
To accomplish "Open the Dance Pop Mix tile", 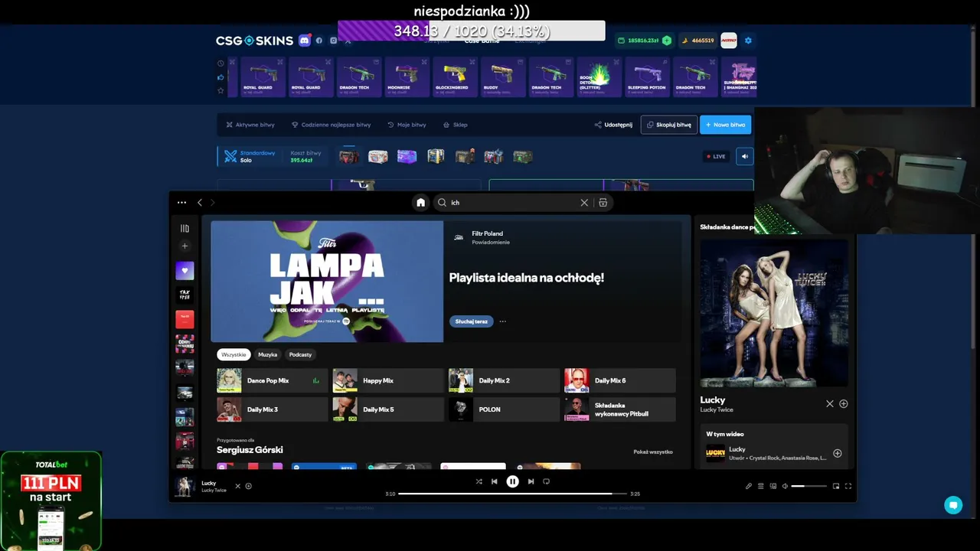I will tap(273, 380).
